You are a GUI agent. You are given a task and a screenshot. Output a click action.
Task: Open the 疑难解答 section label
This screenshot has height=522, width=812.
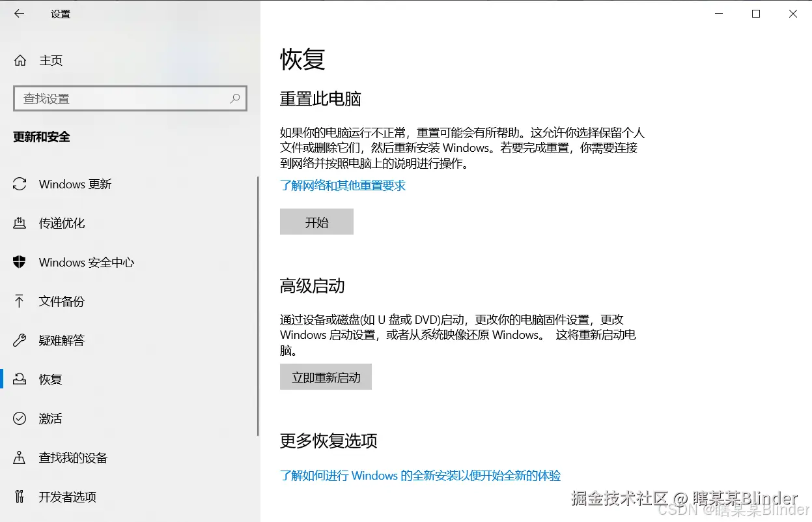pyautogui.click(x=62, y=340)
